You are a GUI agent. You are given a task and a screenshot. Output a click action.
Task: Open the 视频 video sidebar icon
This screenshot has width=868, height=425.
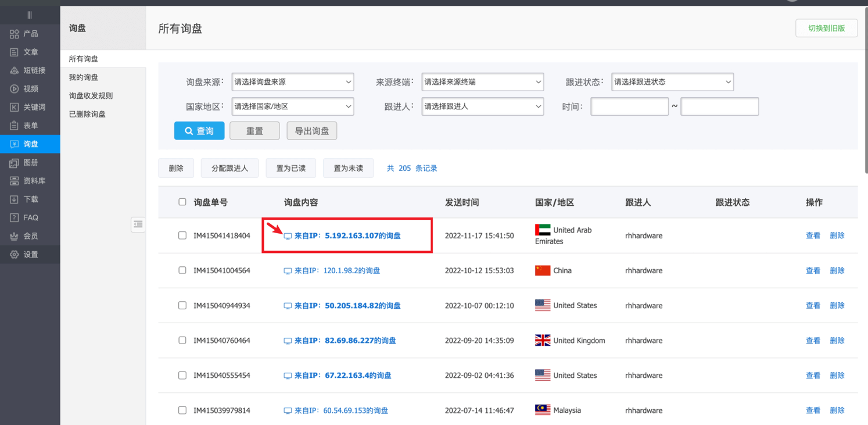tap(15, 89)
